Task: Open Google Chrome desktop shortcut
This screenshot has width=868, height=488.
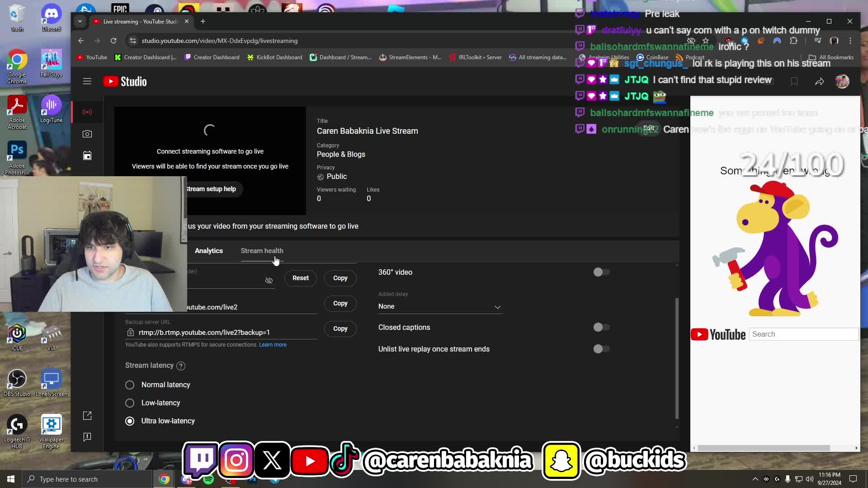Action: [x=17, y=67]
